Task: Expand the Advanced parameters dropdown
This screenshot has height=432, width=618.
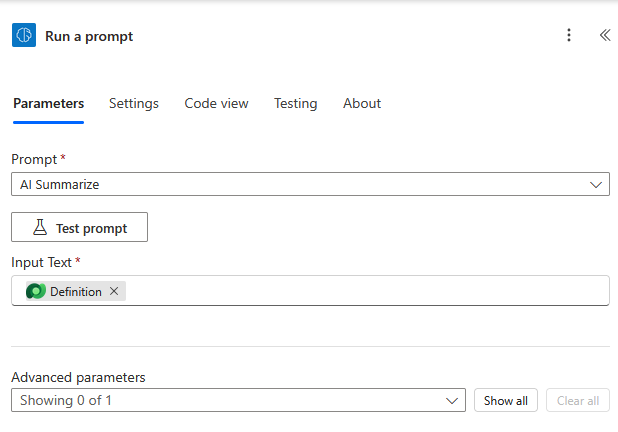Action: (x=238, y=400)
